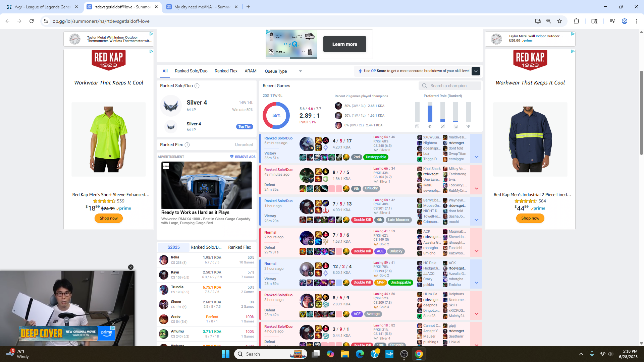Open File Explorer from taskbar
The width and height of the screenshot is (644, 362).
tap(345, 354)
